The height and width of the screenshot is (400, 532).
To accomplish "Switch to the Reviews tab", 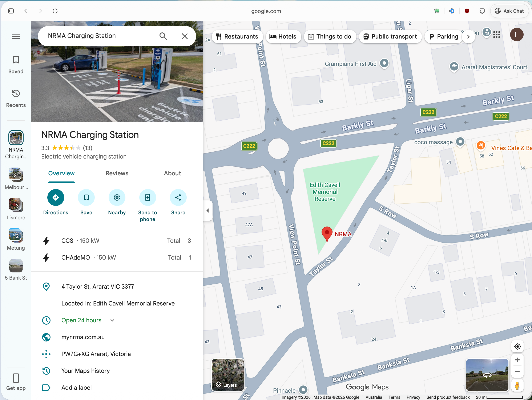I will pyautogui.click(x=117, y=173).
